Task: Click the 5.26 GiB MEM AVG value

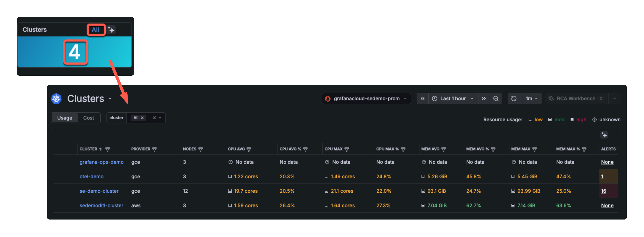Action: click(x=437, y=176)
